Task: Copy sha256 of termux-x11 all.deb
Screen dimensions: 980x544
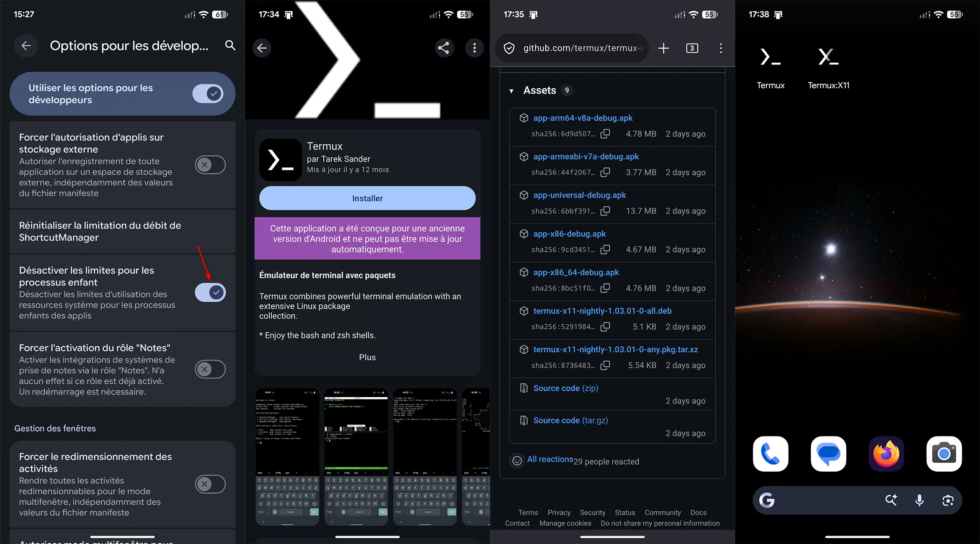Action: [x=605, y=327]
